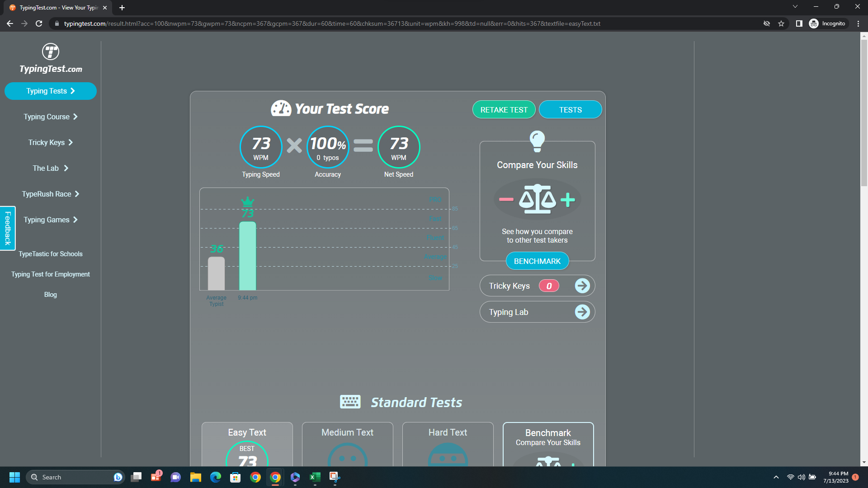This screenshot has width=868, height=488.
Task: Expand The Lab sidebar item
Action: click(51, 168)
